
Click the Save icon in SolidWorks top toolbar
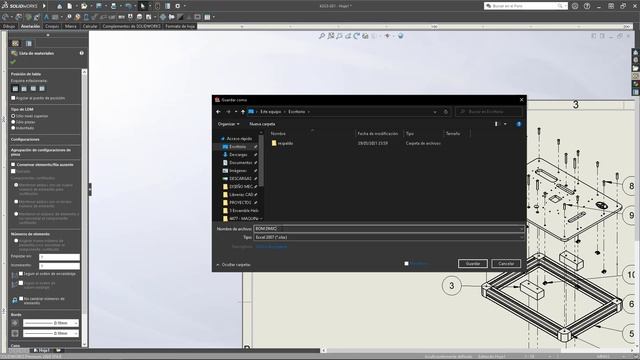[x=99, y=6]
